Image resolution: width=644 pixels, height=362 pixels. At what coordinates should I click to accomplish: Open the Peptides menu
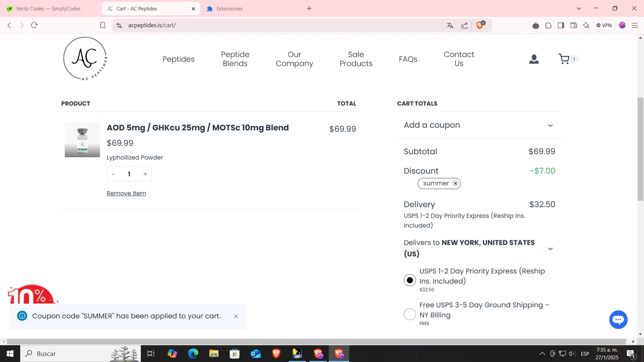tap(179, 59)
